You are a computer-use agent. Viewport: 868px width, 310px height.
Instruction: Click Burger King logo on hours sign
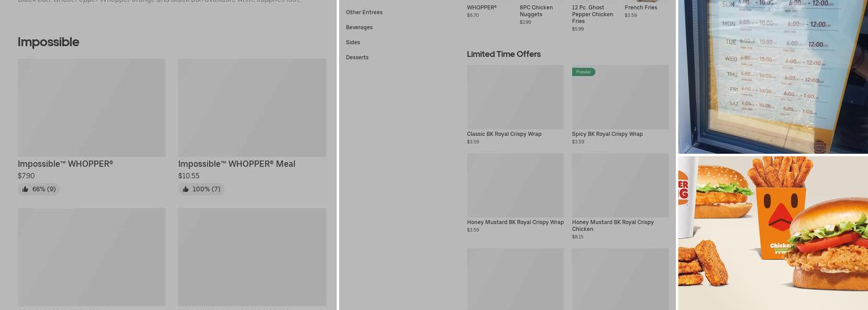819,146
